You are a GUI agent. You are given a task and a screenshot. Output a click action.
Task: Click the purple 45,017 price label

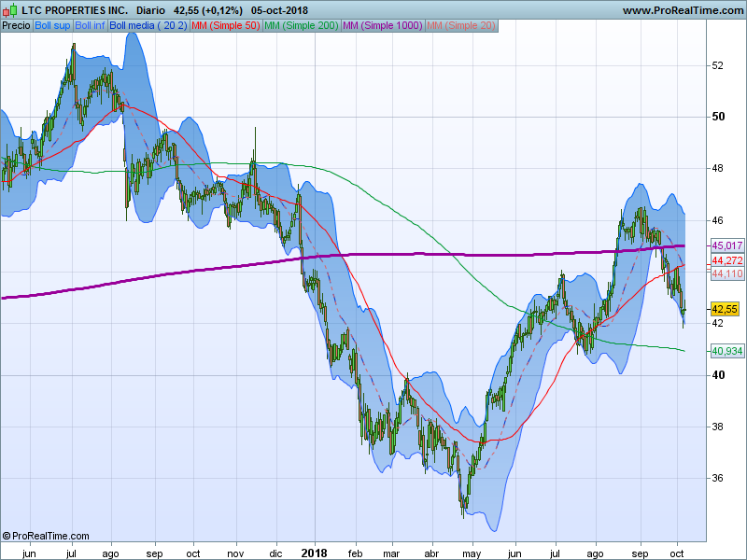[x=727, y=245]
